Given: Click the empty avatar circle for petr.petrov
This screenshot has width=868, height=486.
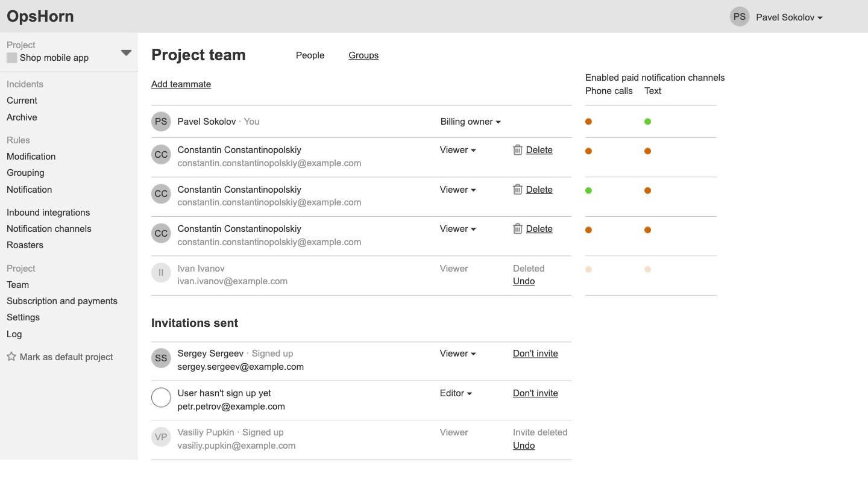Looking at the screenshot, I should [x=161, y=397].
